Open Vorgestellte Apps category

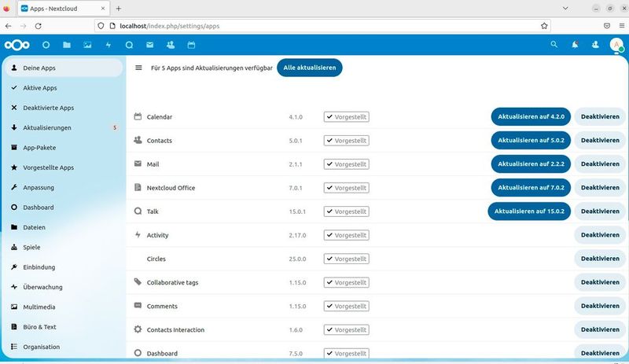click(x=64, y=167)
